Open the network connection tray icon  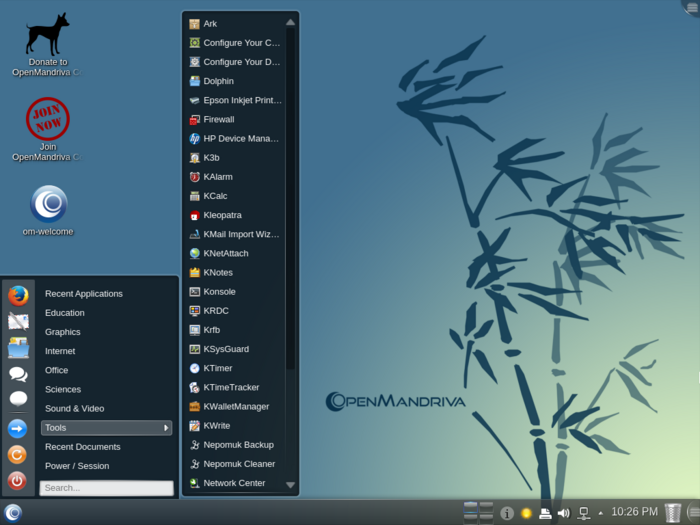[x=583, y=513]
